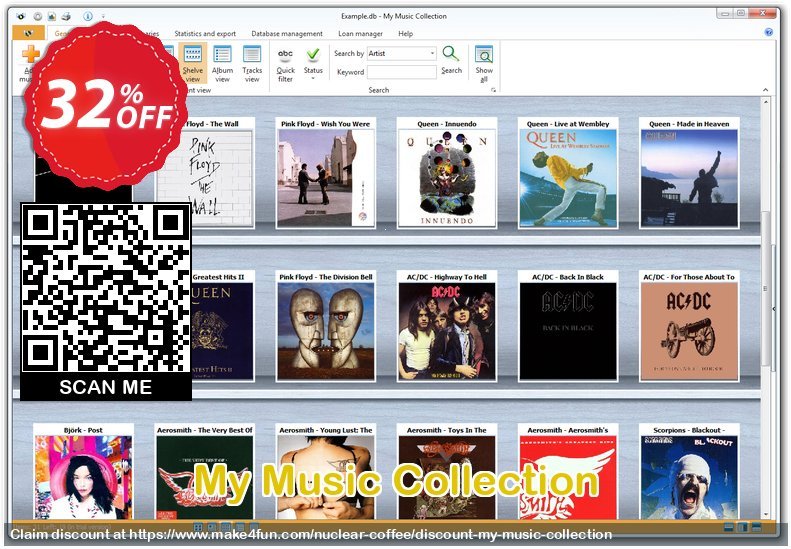
Task: Open the Search by Artist combo box
Action: point(402,53)
